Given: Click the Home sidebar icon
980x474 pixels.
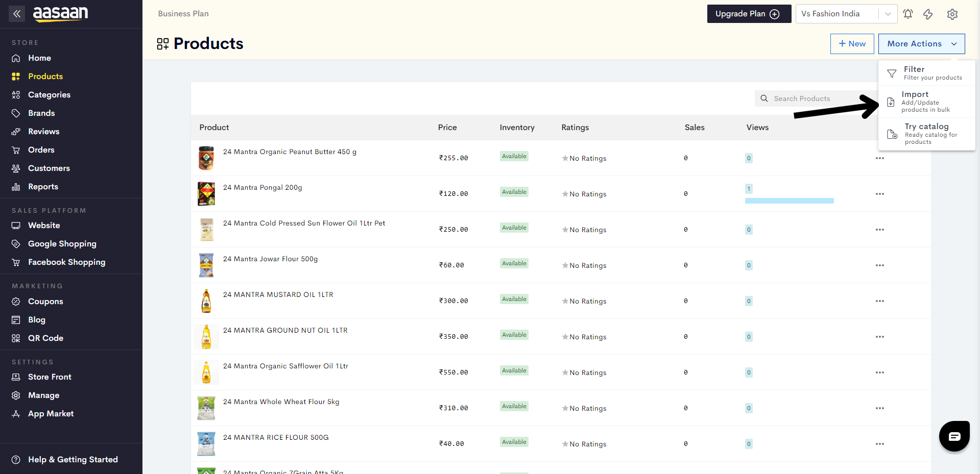Looking at the screenshot, I should tap(16, 58).
